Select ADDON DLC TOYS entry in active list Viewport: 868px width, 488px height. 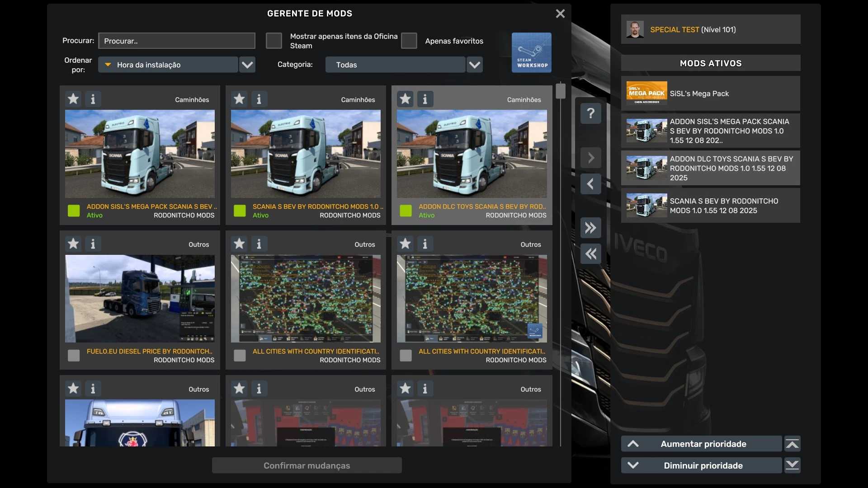(x=710, y=169)
